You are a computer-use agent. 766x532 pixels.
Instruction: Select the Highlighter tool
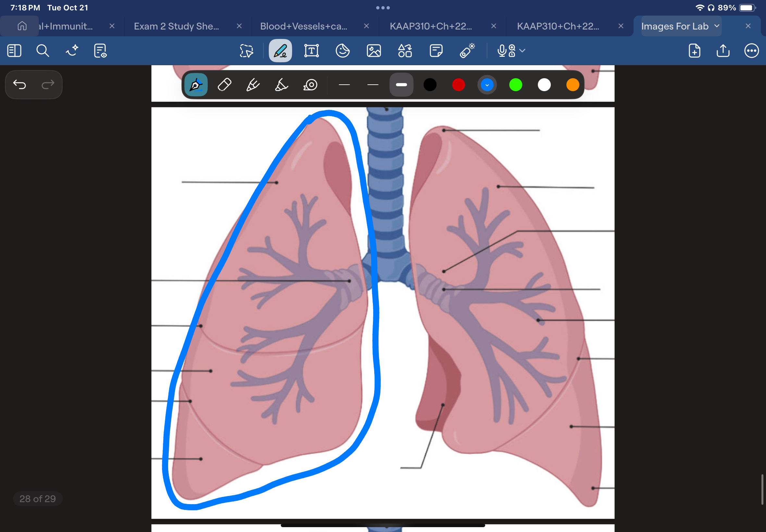point(281,85)
